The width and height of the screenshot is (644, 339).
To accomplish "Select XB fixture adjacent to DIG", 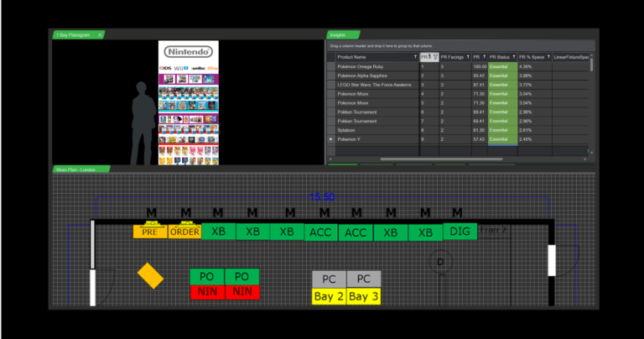I will 425,232.
